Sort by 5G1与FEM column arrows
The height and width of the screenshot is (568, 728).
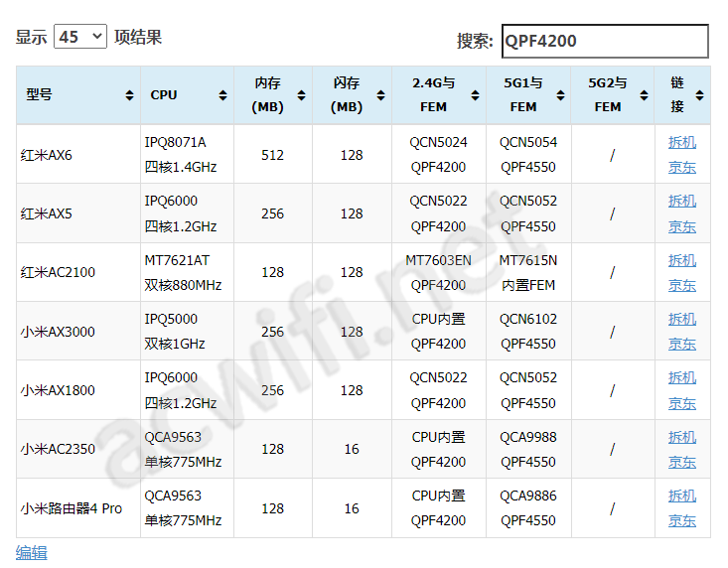click(x=560, y=95)
